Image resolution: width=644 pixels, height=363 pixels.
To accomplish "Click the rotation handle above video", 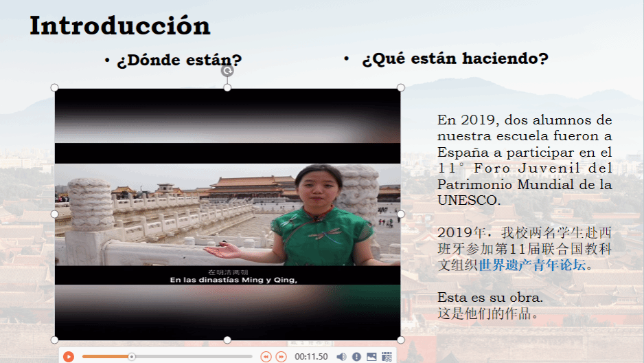I will [227, 71].
